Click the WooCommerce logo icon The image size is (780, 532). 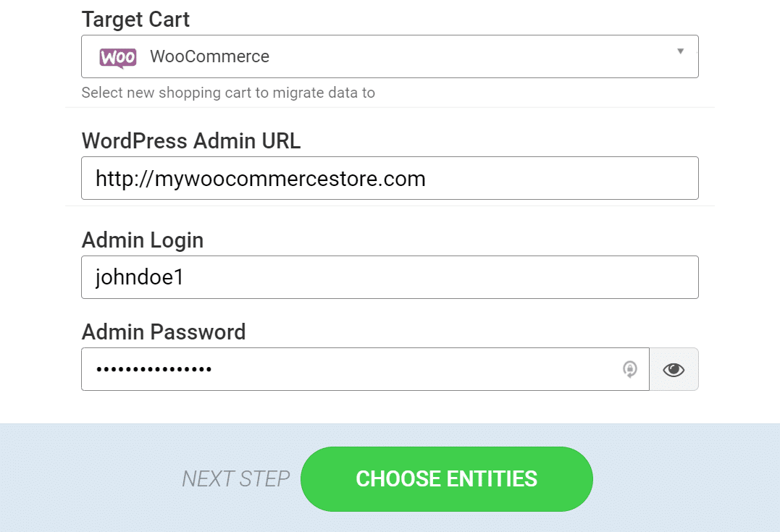[x=118, y=56]
